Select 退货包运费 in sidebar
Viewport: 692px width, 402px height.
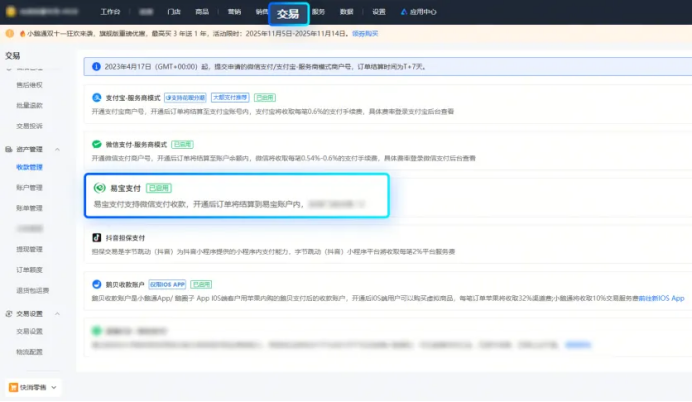click(33, 290)
